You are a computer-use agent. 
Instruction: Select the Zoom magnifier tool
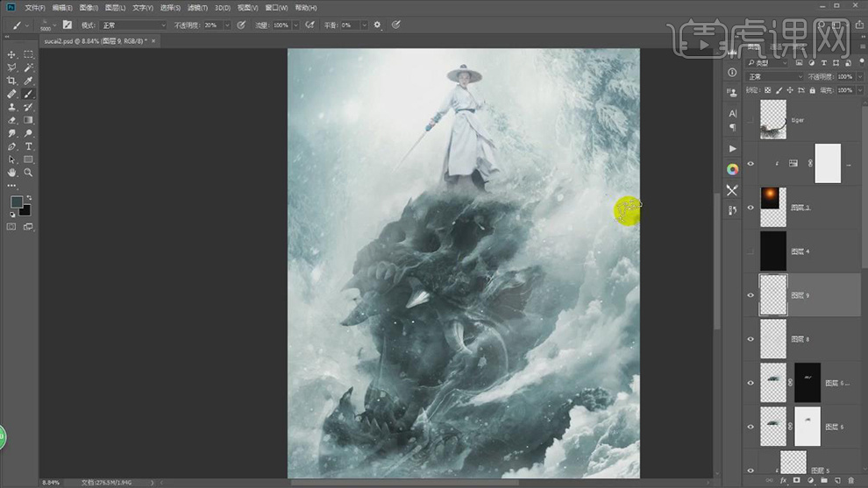(x=28, y=173)
